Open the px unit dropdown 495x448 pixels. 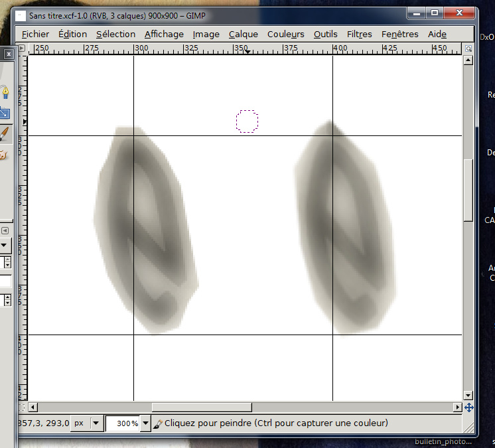tap(96, 423)
